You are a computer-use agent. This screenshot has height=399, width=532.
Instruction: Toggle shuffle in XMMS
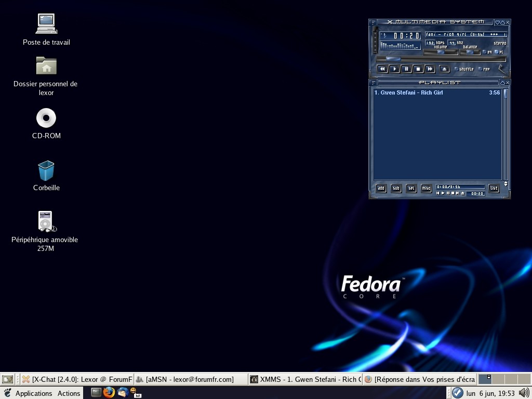464,69
